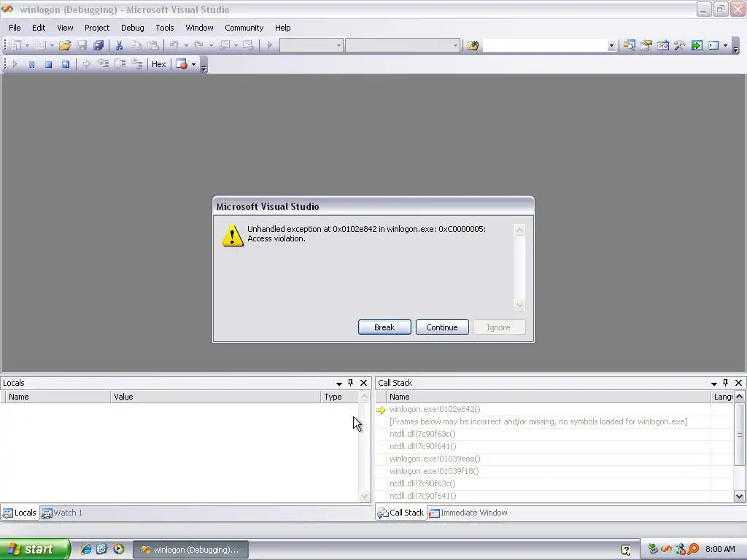Open the Locals panel window position dropdown

[x=338, y=384]
